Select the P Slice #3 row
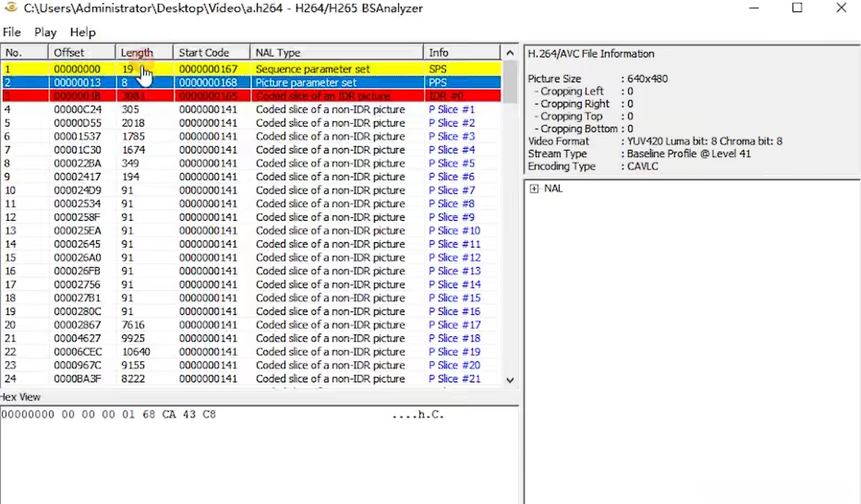Screen dimensions: 861x504 coord(251,136)
